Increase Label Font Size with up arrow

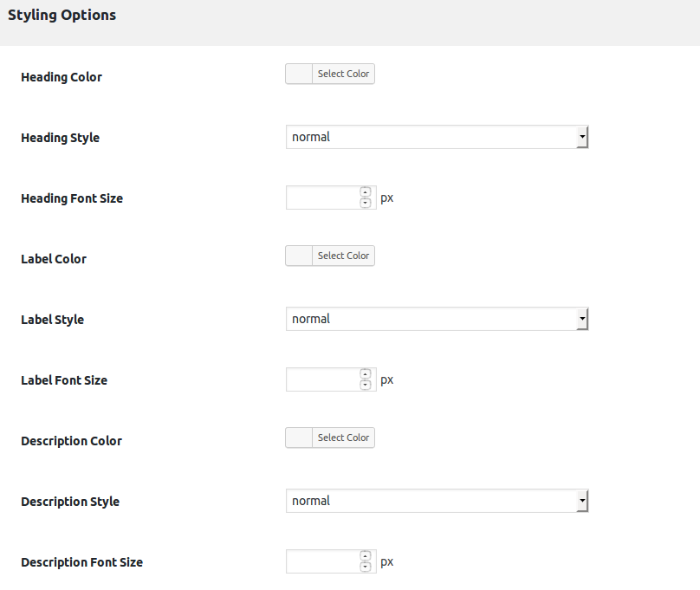tap(366, 374)
